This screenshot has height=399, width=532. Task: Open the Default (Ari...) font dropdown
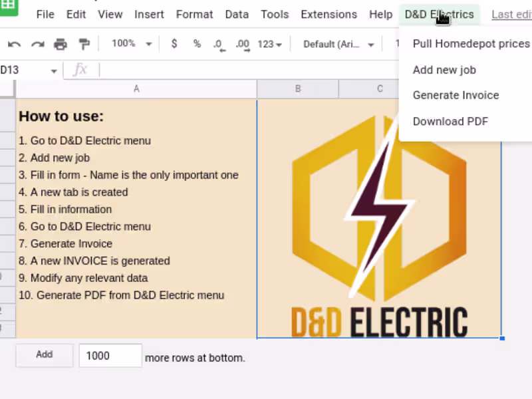pyautogui.click(x=338, y=45)
